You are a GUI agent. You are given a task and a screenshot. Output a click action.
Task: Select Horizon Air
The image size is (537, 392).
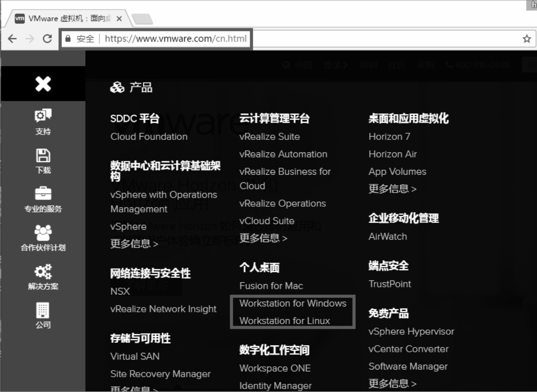(x=393, y=154)
